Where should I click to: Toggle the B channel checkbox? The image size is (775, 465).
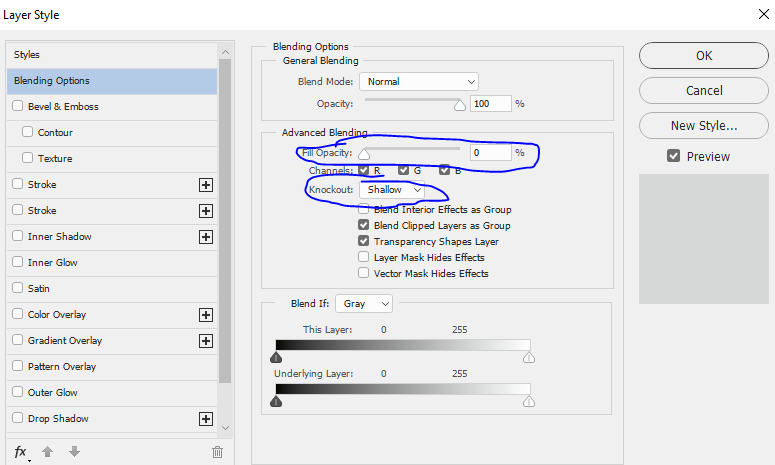coord(444,170)
